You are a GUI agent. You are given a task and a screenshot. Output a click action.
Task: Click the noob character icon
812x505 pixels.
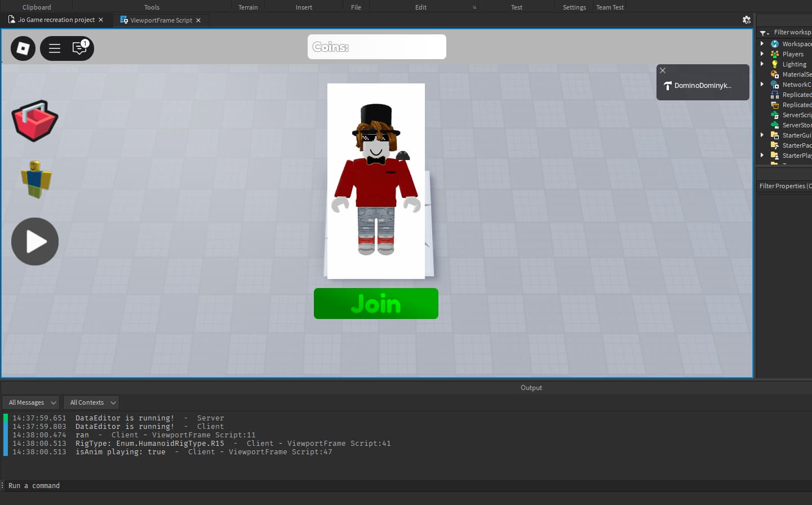(x=34, y=179)
